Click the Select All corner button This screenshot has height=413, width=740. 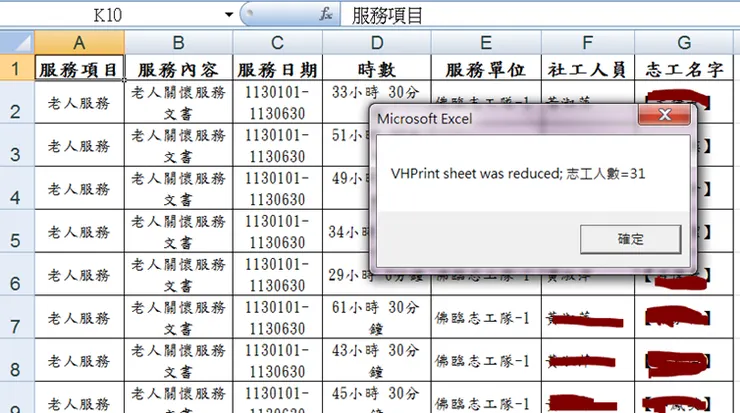pyautogui.click(x=17, y=42)
